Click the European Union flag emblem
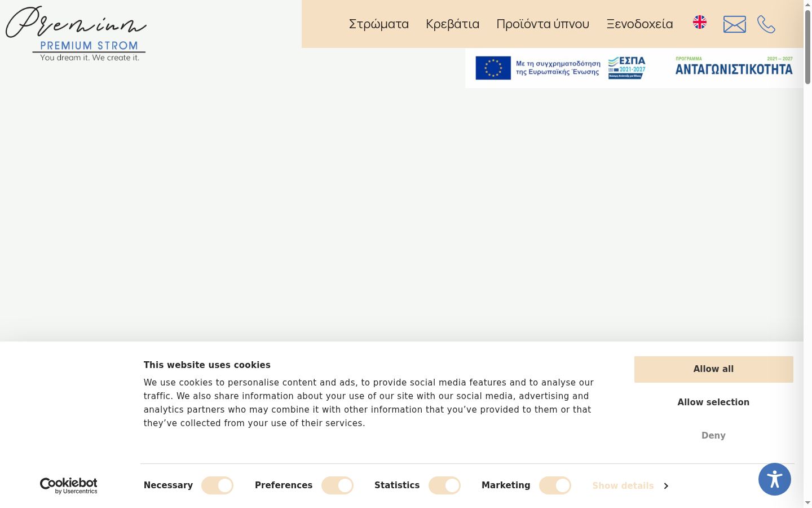 493,68
